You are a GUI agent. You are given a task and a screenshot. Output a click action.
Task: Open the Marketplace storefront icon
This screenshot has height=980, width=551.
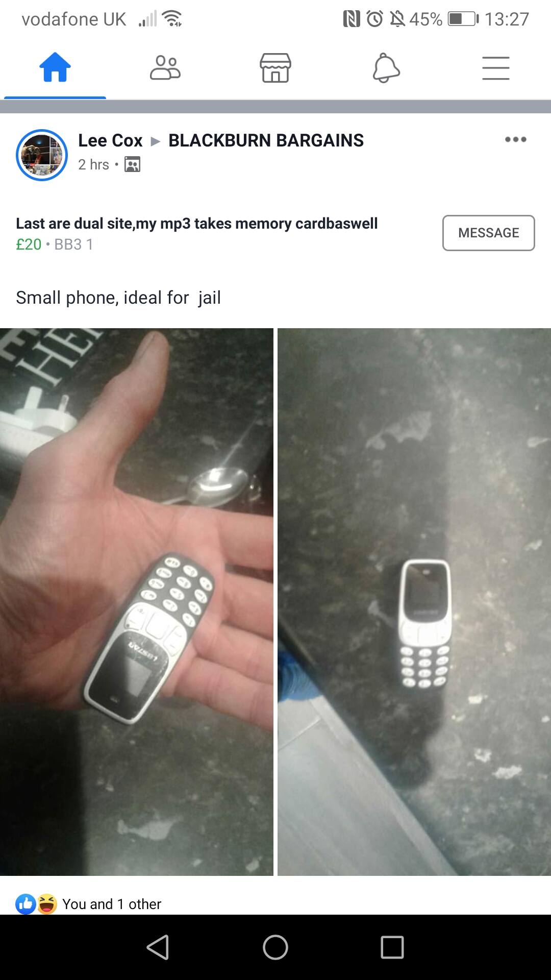coord(275,67)
